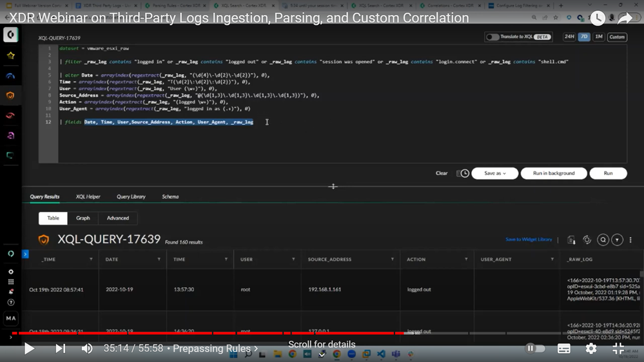Screen dimensions: 644x362
Task: Switch to the Graph view tab
Action: 83,218
